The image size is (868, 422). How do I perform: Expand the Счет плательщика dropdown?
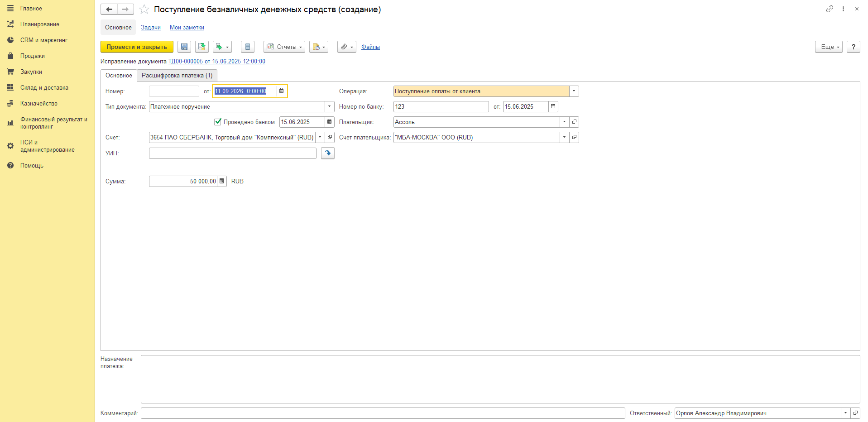[564, 137]
